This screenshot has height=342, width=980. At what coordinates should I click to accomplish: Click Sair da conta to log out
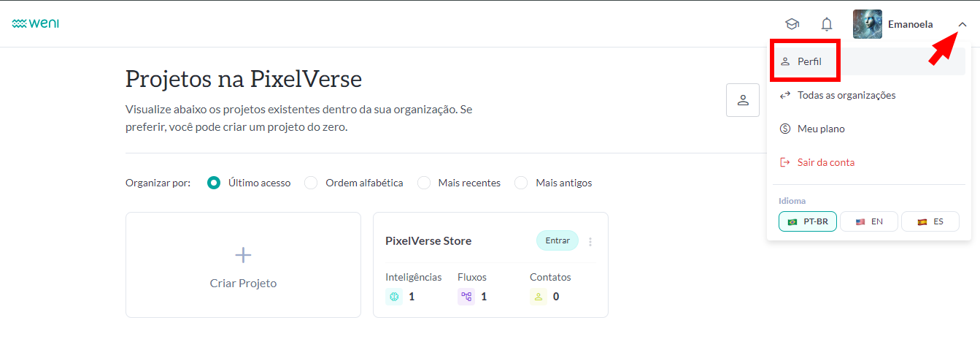825,162
